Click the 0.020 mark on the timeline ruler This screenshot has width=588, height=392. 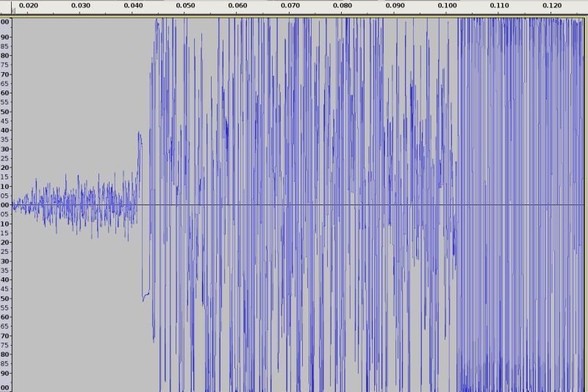click(29, 5)
